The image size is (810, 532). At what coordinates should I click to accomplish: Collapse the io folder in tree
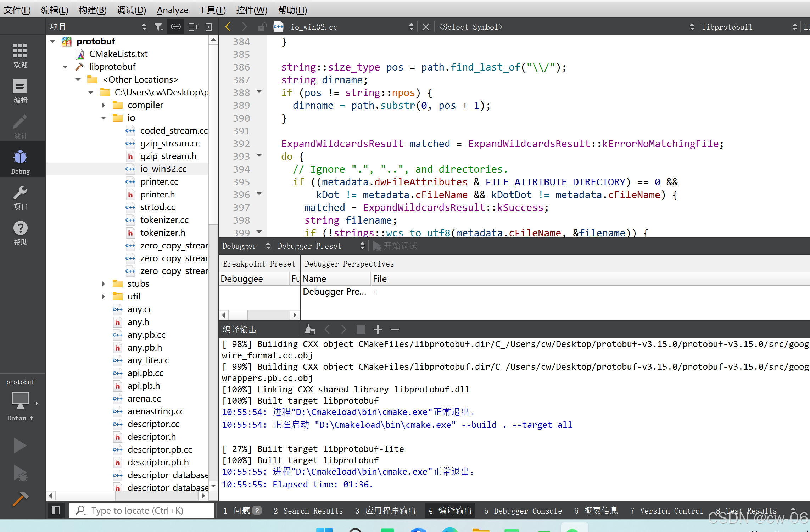104,118
